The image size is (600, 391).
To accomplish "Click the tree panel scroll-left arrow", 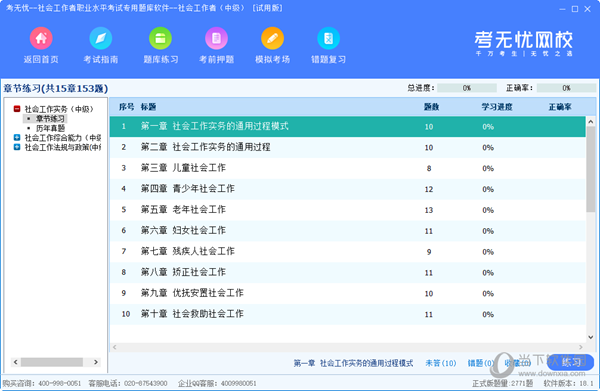I will point(15,362).
